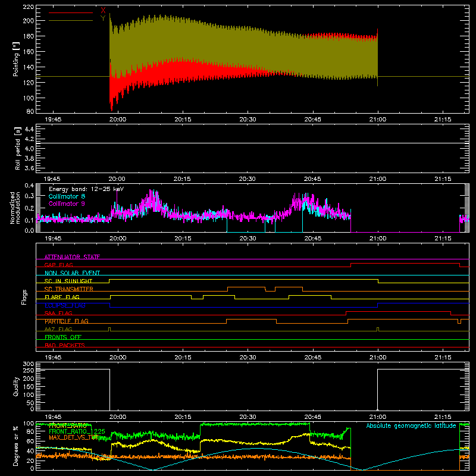The height and width of the screenshot is (476, 476).
Task: Select the red X legend label
Action: coord(103,10)
